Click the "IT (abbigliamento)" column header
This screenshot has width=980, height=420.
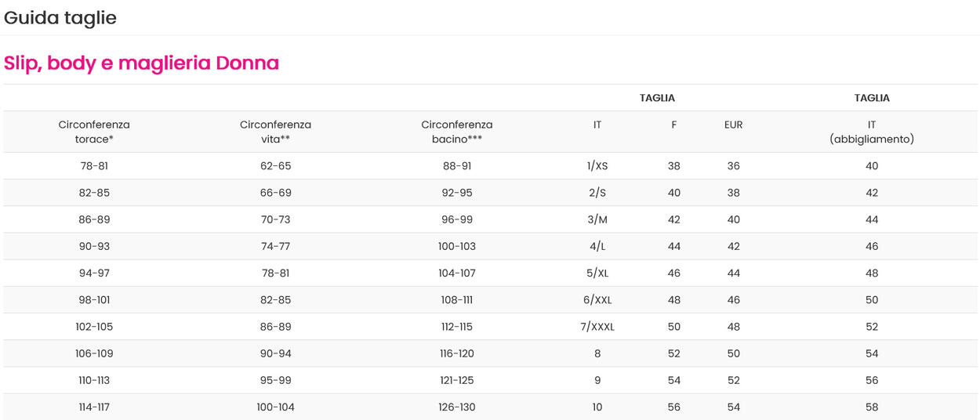pyautogui.click(x=872, y=132)
